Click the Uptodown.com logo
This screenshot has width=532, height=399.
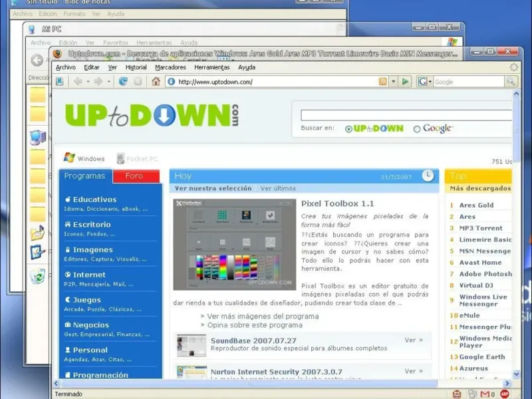coord(152,115)
